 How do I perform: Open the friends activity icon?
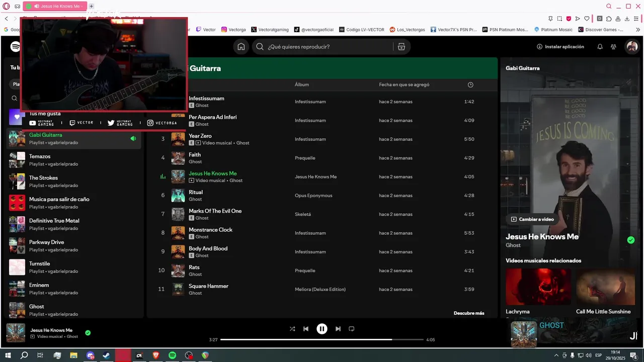point(613,47)
